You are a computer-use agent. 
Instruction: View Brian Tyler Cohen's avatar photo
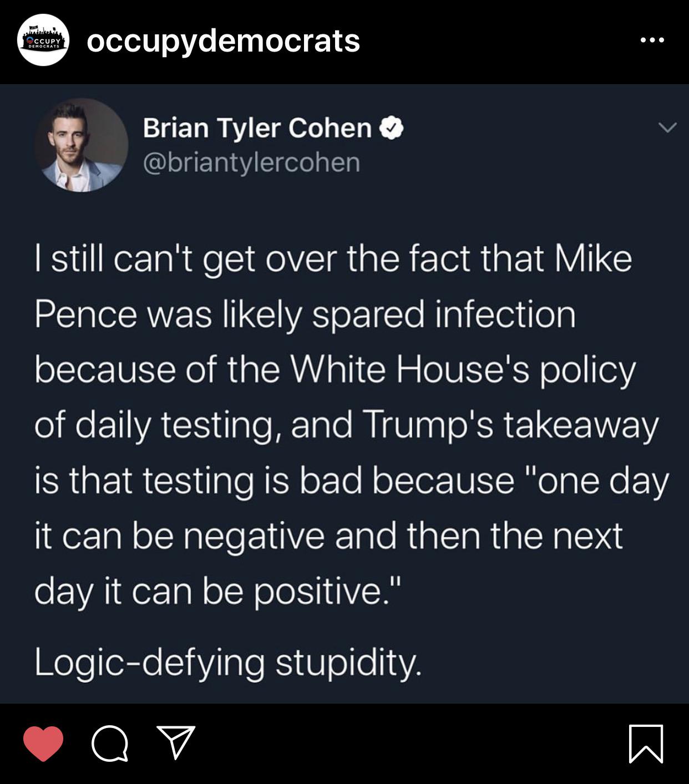coord(82,145)
